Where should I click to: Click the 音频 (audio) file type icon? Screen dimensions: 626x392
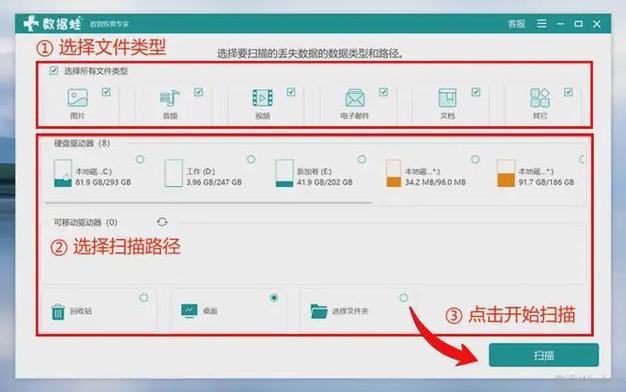170,98
